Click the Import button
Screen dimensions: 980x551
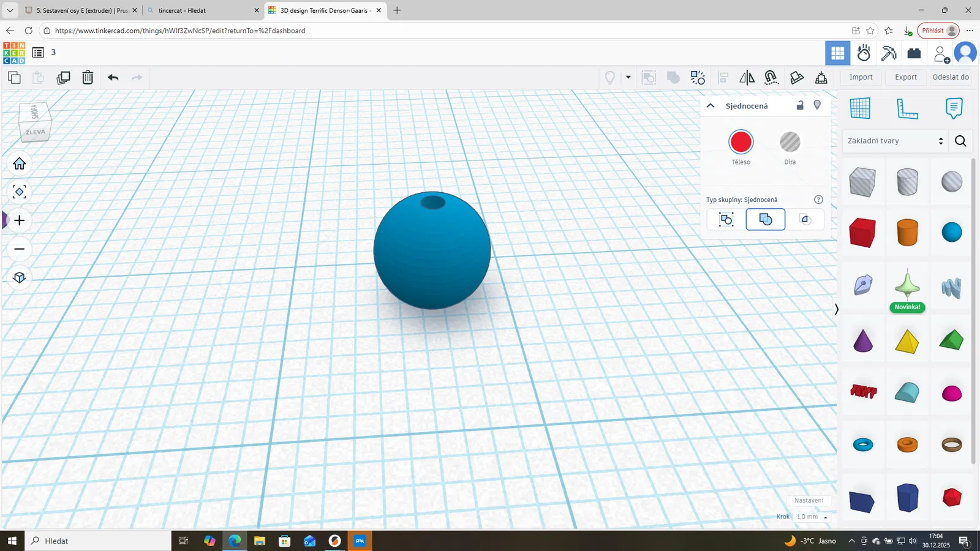click(861, 77)
